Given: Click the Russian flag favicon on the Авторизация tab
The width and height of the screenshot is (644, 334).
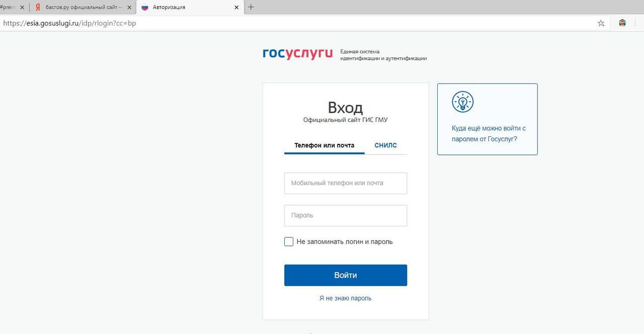Looking at the screenshot, I should tap(145, 8).
